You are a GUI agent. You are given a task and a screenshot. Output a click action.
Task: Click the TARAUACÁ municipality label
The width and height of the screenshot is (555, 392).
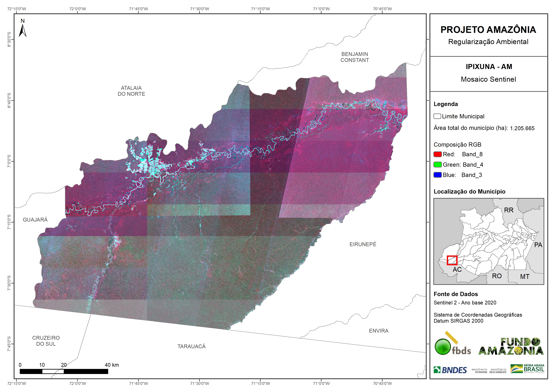point(191,347)
